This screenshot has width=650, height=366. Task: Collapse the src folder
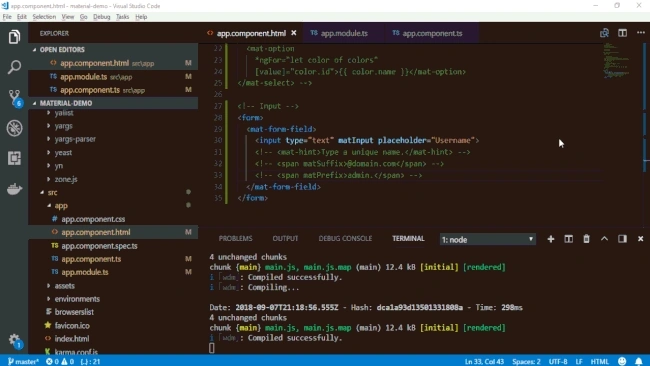52,192
